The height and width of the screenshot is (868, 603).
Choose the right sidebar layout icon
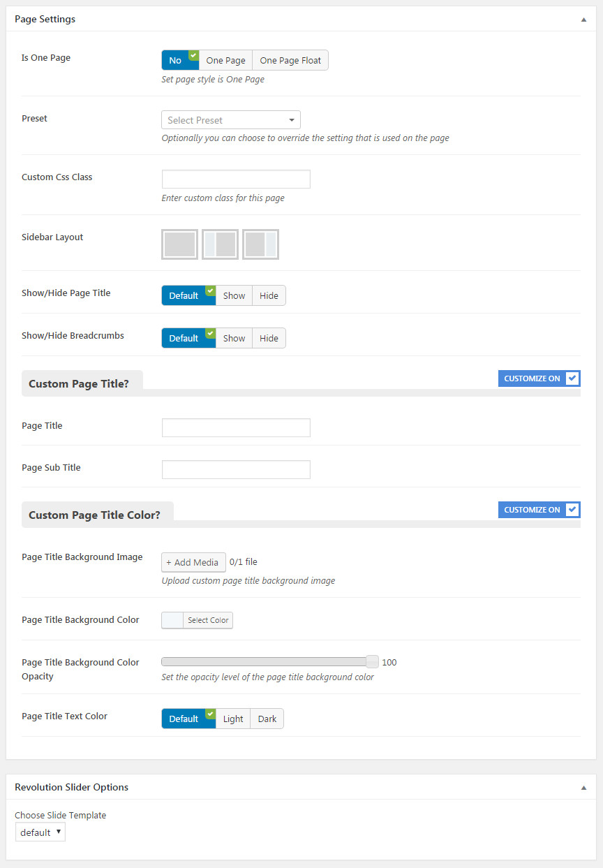pyautogui.click(x=260, y=244)
